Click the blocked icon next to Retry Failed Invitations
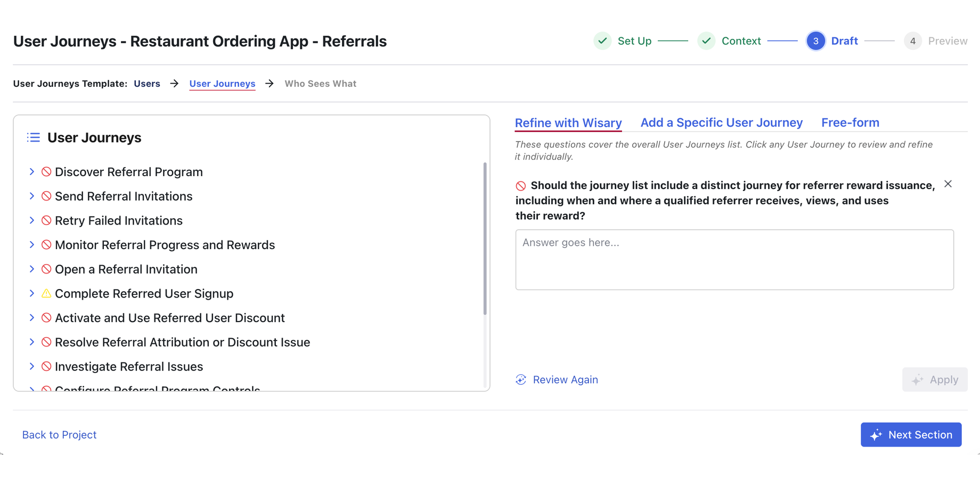The image size is (980, 479). [46, 220]
